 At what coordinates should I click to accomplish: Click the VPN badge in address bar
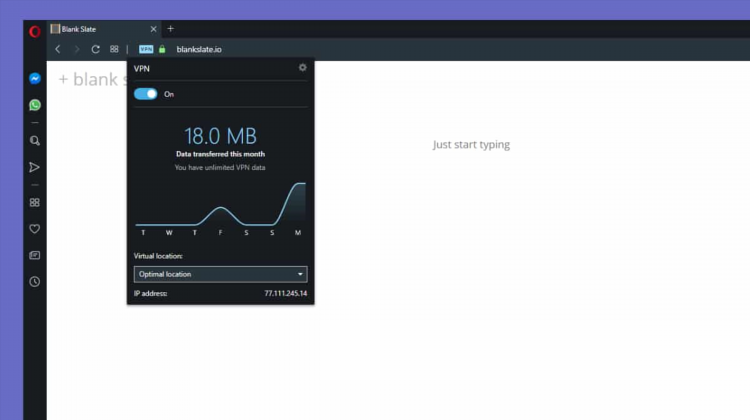(x=146, y=49)
